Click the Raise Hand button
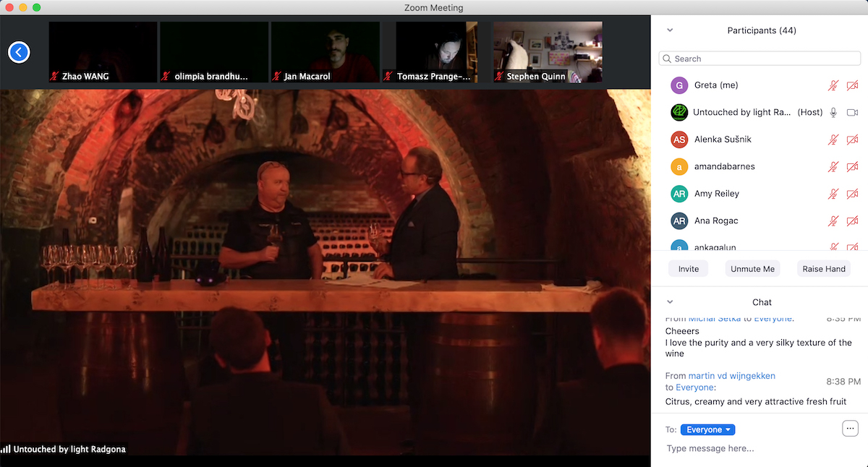The height and width of the screenshot is (467, 868). click(823, 269)
